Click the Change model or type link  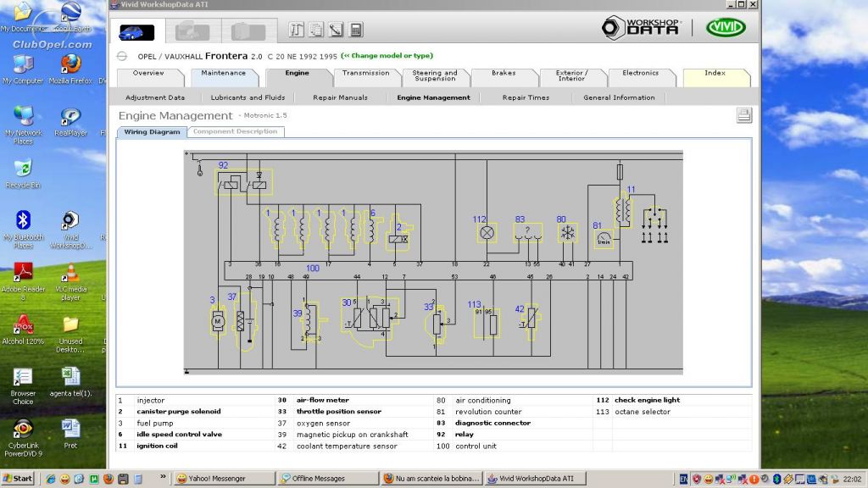click(387, 56)
